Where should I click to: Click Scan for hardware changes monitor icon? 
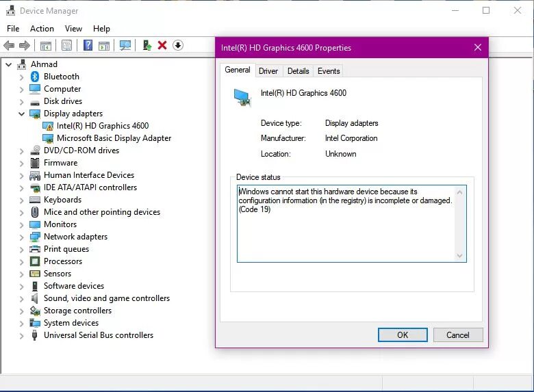point(125,45)
